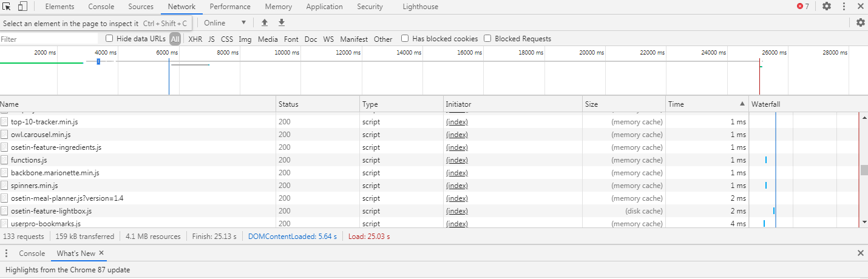Filter requests by Img
The image size is (868, 279).
click(x=245, y=39)
